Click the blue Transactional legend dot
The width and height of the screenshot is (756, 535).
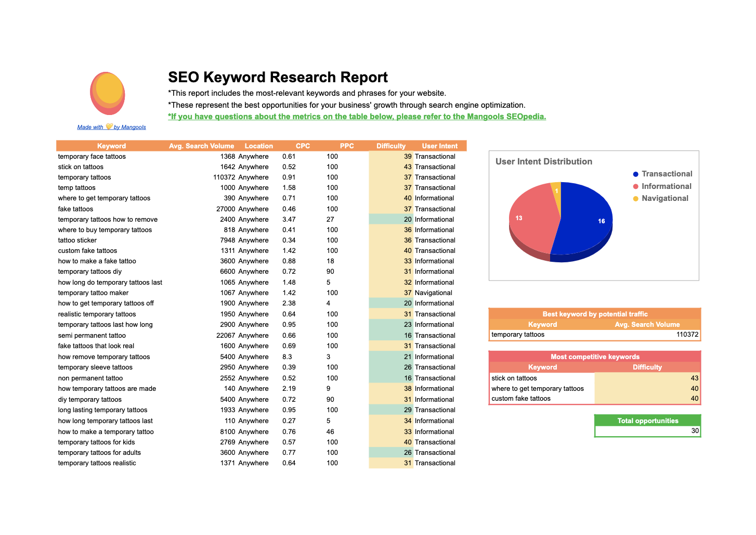(635, 174)
